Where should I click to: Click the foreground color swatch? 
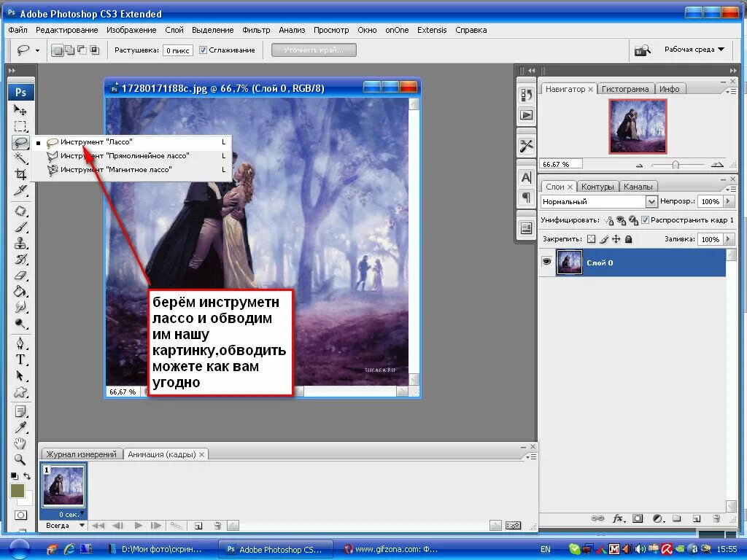pyautogui.click(x=18, y=491)
